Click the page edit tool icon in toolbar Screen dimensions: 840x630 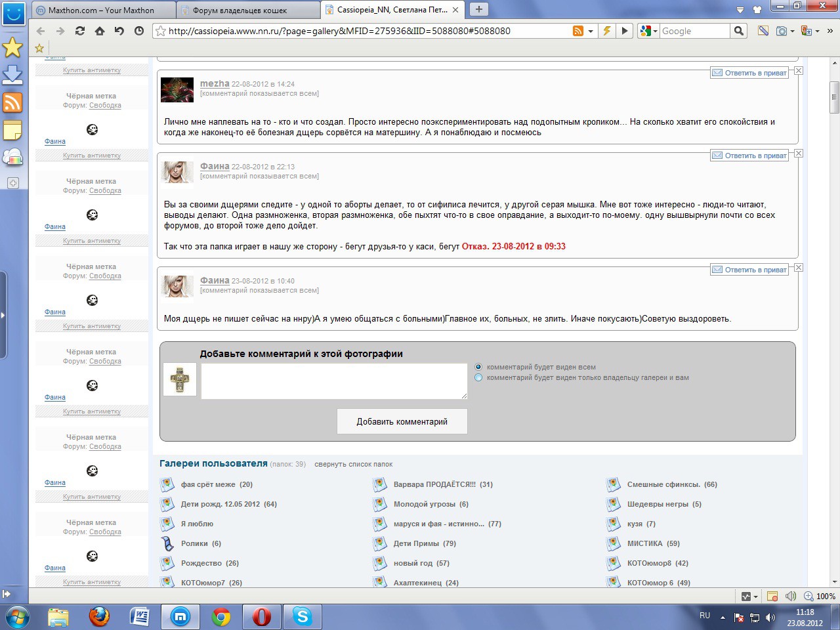click(x=763, y=31)
